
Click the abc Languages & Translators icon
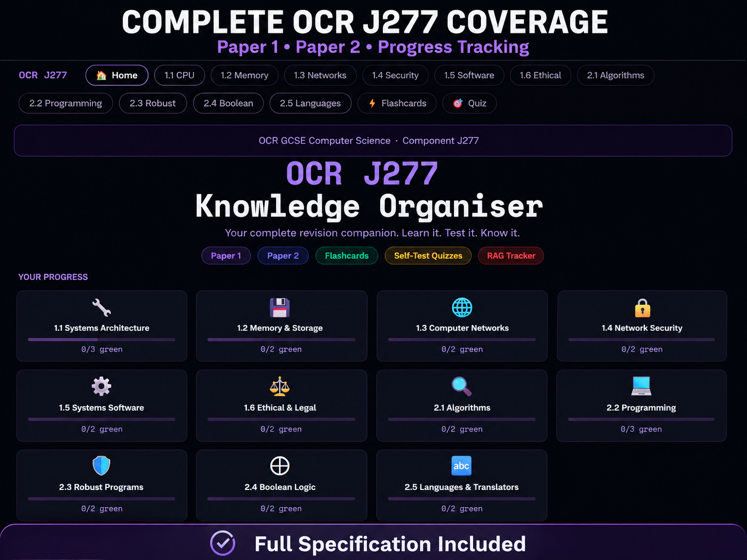pyautogui.click(x=461, y=466)
